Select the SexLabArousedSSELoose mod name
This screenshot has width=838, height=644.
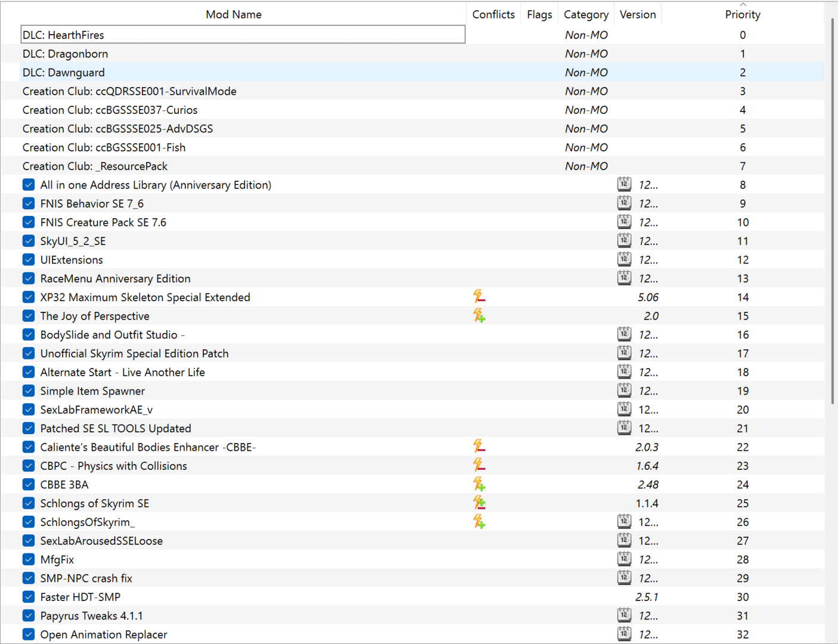pyautogui.click(x=101, y=541)
